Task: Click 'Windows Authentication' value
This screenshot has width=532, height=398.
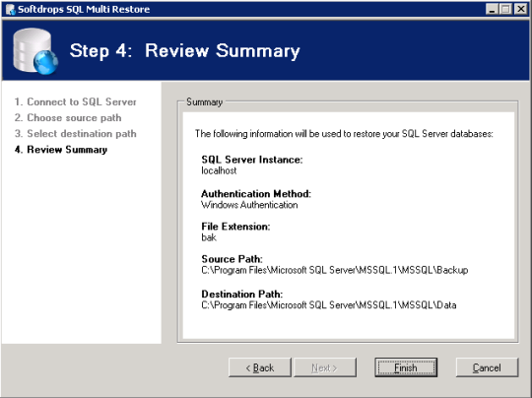Action: click(249, 205)
